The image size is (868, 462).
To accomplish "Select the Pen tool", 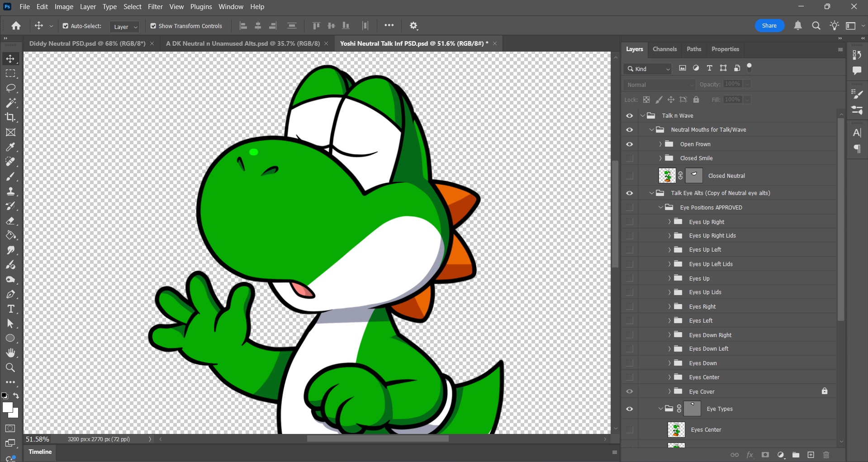I will tap(10, 294).
